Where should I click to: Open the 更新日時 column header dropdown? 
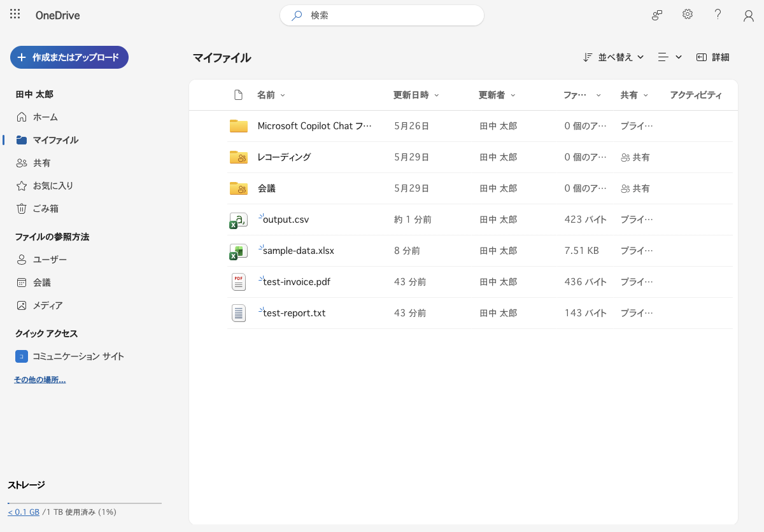tap(416, 95)
